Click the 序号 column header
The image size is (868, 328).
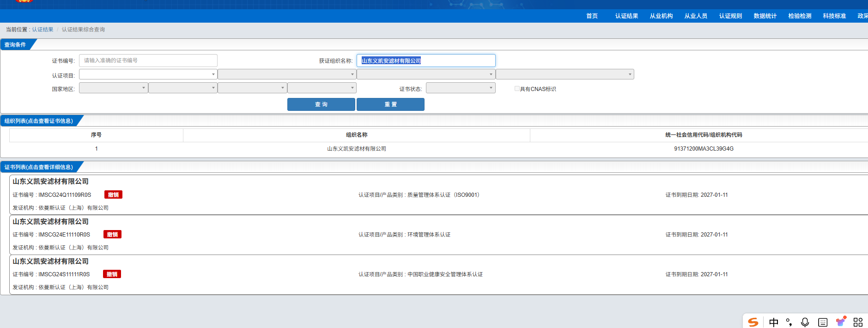tap(96, 135)
